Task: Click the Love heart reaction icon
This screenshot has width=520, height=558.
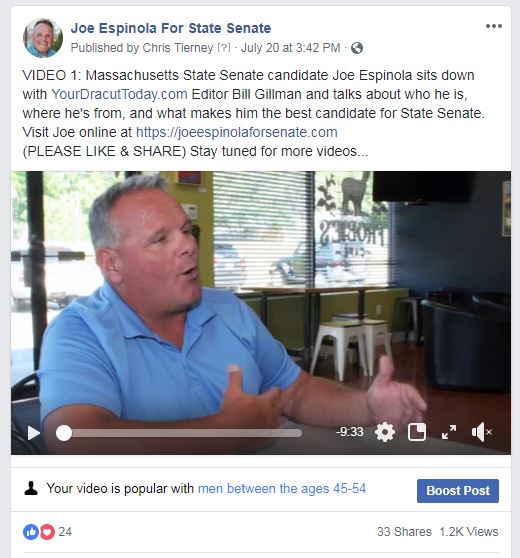Action: click(47, 532)
